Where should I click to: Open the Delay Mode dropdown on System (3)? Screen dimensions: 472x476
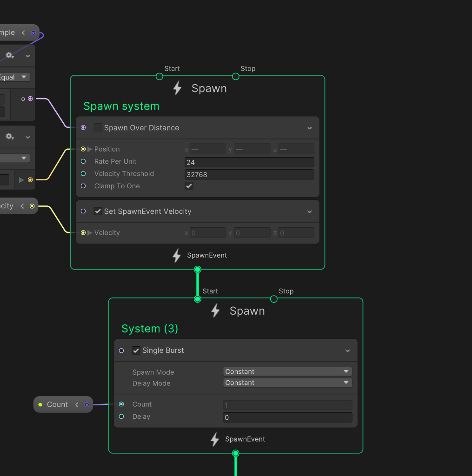click(x=287, y=383)
